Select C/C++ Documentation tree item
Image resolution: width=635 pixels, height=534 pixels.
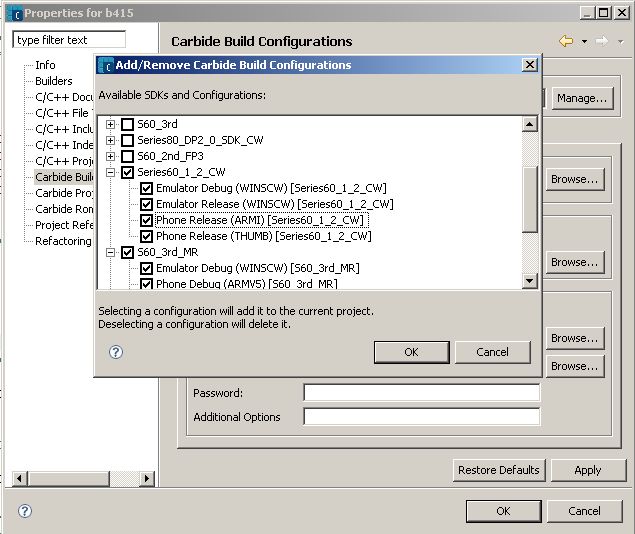(x=64, y=97)
